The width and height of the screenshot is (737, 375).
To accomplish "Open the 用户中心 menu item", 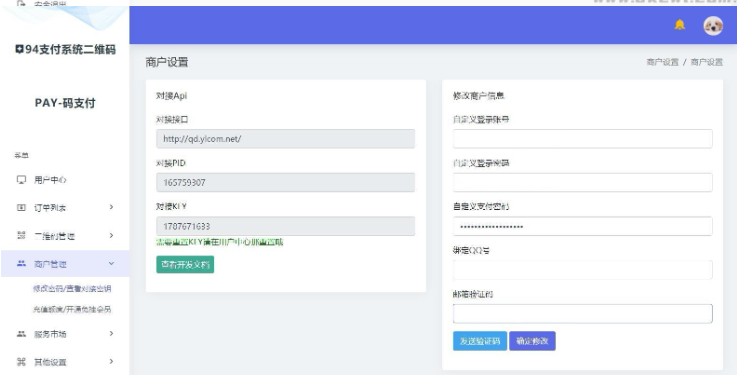I will tap(65, 180).
